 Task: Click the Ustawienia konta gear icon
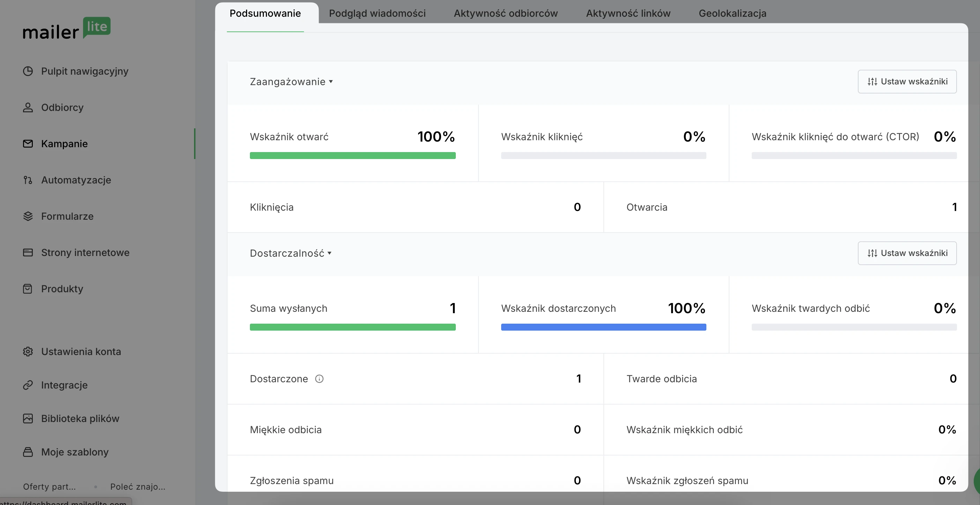pyautogui.click(x=28, y=352)
